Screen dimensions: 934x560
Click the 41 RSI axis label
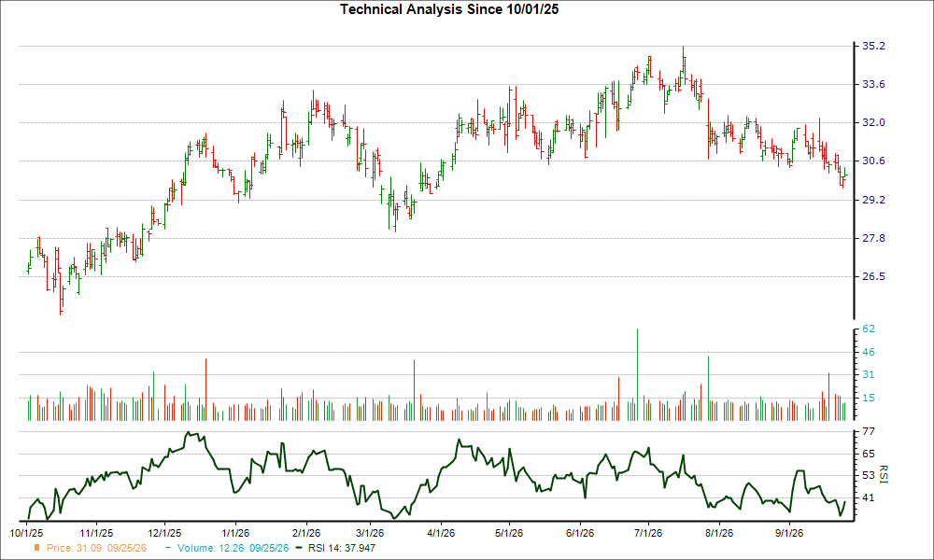(869, 497)
